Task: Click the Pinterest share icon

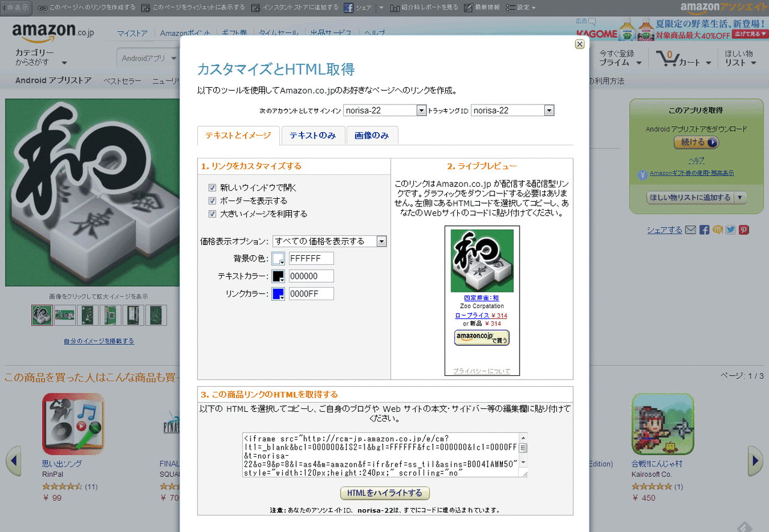Action: [744, 230]
